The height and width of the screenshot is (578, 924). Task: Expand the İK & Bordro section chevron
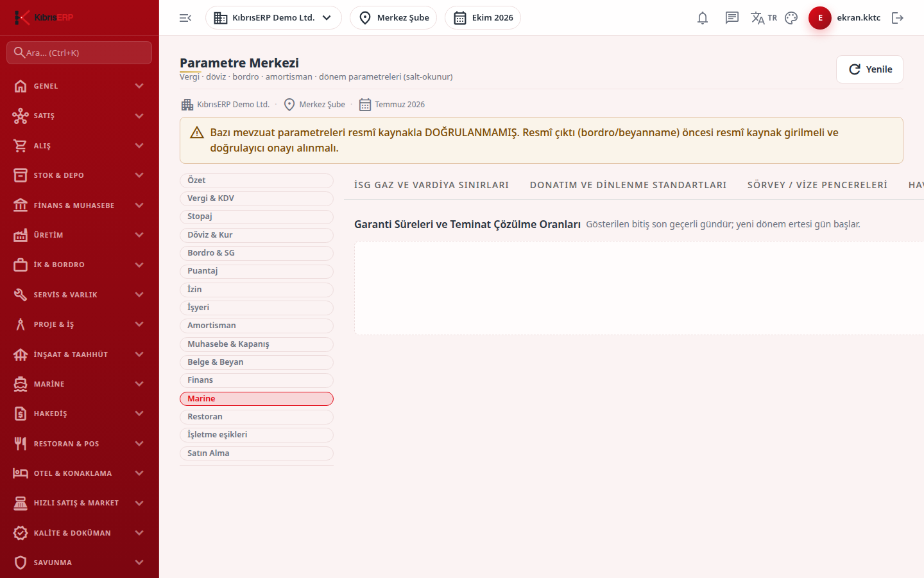pyautogui.click(x=139, y=265)
